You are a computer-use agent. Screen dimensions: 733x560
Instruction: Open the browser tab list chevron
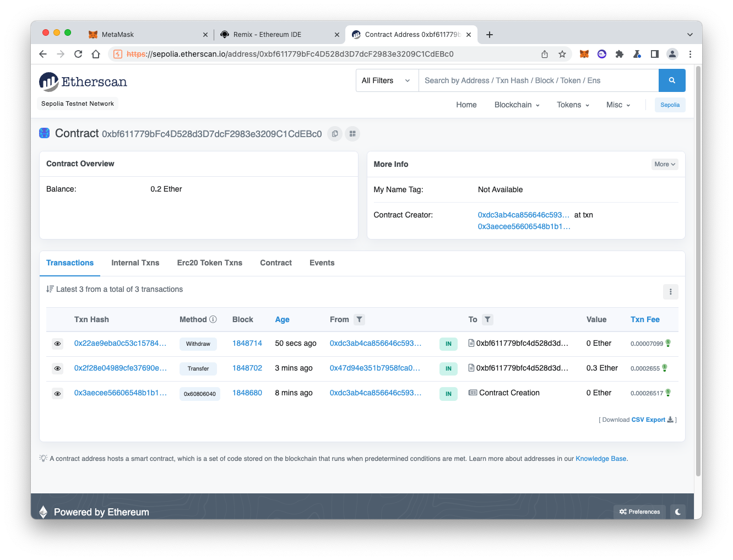tap(690, 35)
